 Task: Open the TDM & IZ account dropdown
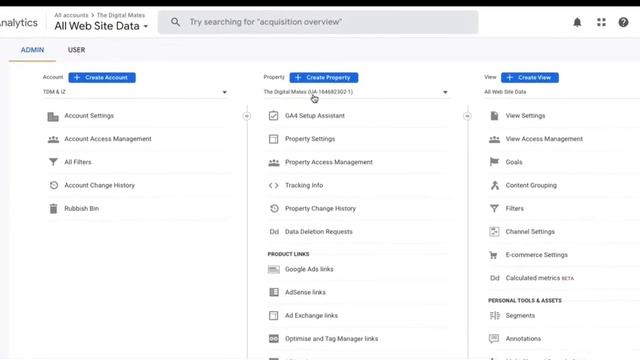tap(135, 92)
